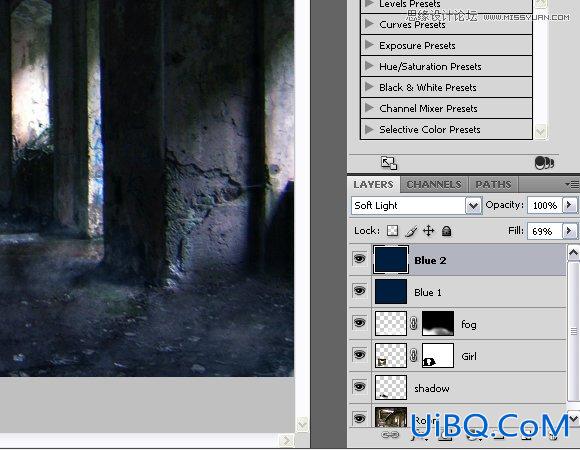Open the Opacity slider arrow

569,205
